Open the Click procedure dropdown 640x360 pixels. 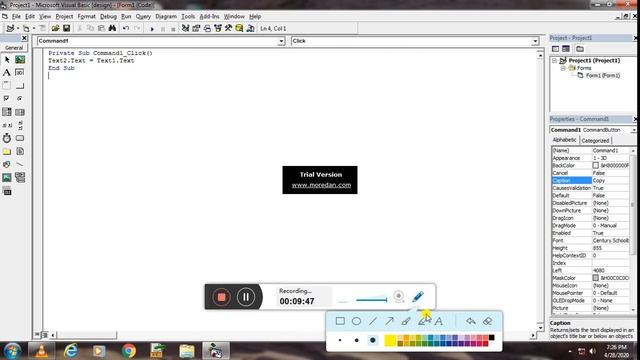(x=535, y=41)
